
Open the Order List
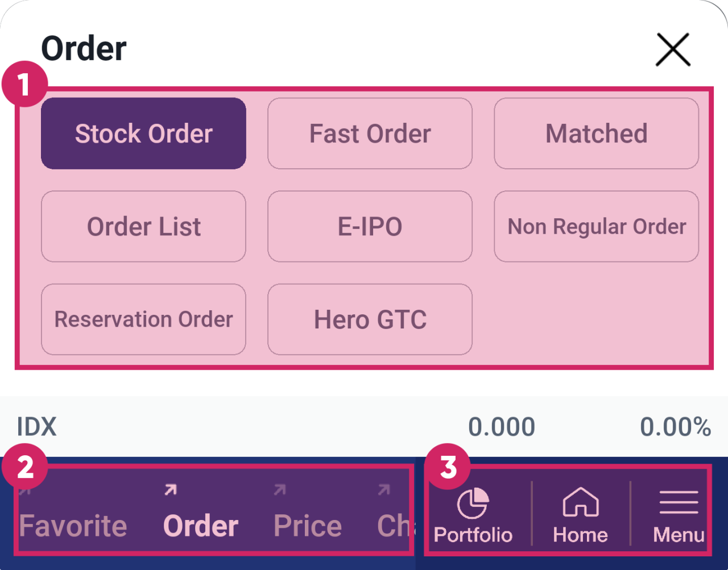click(143, 227)
